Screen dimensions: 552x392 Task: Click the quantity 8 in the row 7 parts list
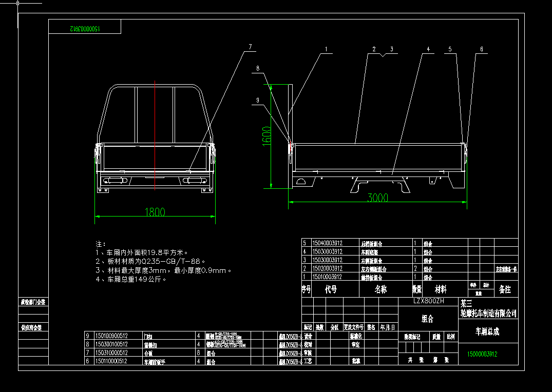199,352
